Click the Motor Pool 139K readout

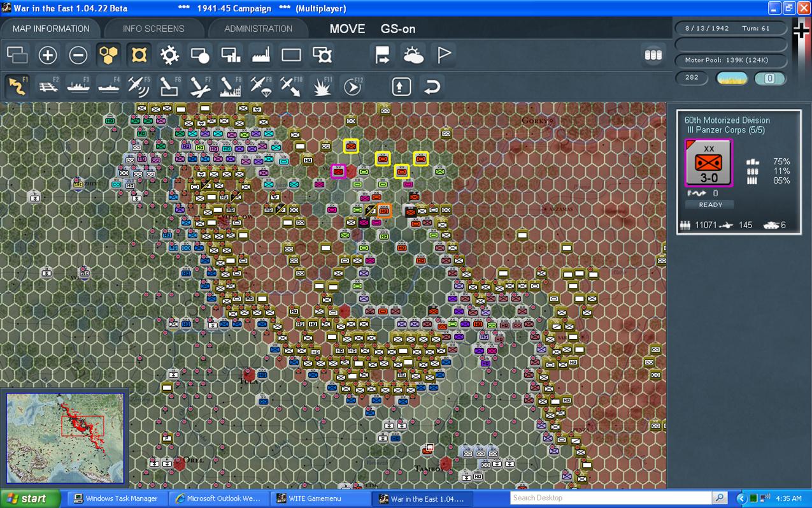click(731, 60)
